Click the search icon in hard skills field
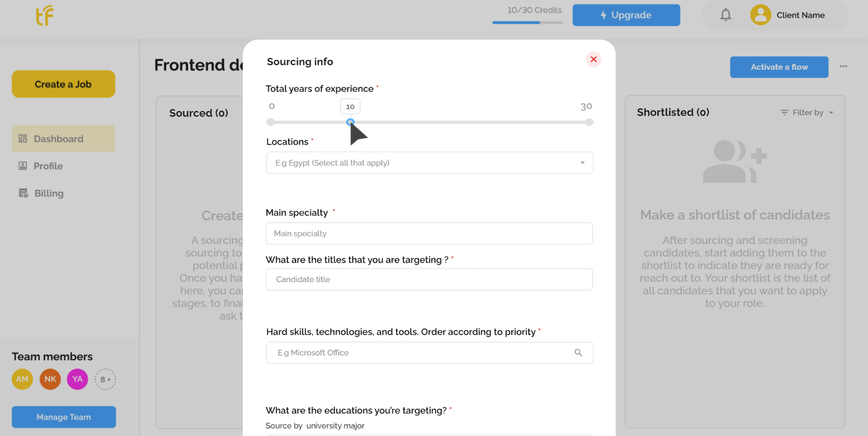The image size is (868, 436). pos(578,353)
